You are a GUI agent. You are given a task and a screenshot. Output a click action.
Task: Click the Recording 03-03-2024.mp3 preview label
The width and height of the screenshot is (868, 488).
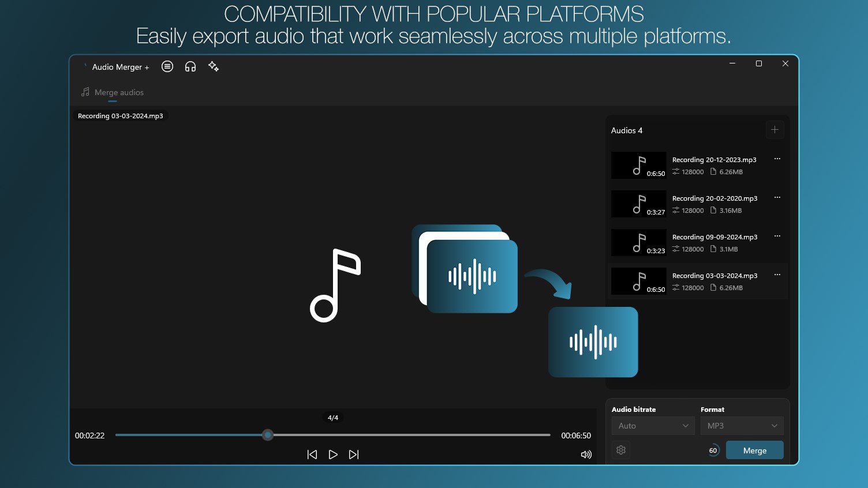pos(121,116)
